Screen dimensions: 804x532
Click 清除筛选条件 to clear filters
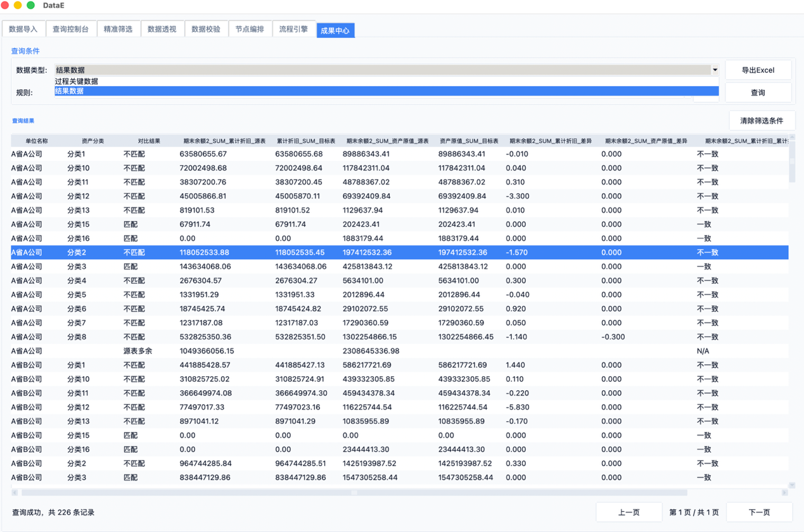click(762, 120)
